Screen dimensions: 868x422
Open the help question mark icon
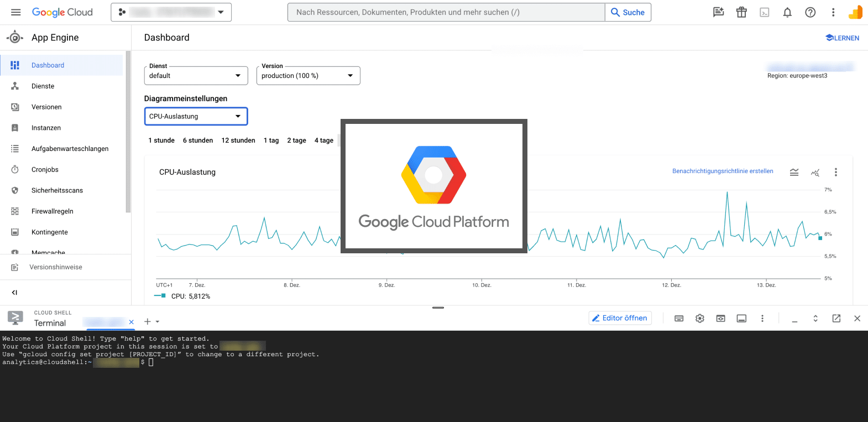pos(811,12)
